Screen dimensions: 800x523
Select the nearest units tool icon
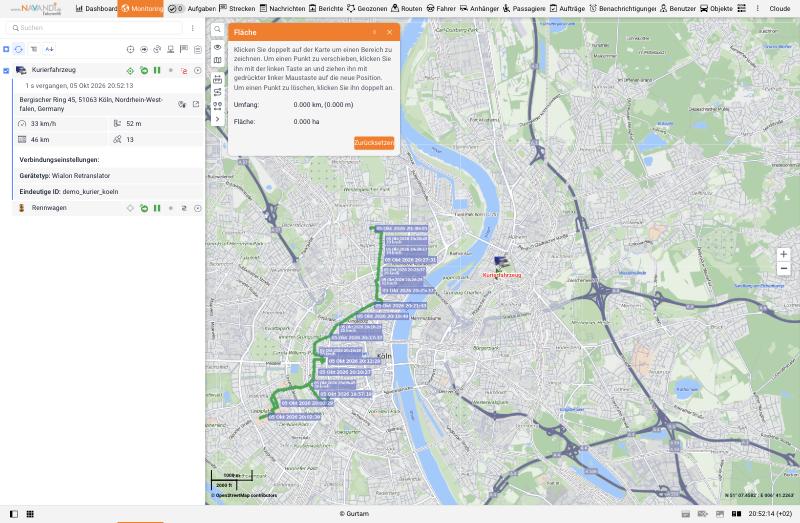pos(217,106)
